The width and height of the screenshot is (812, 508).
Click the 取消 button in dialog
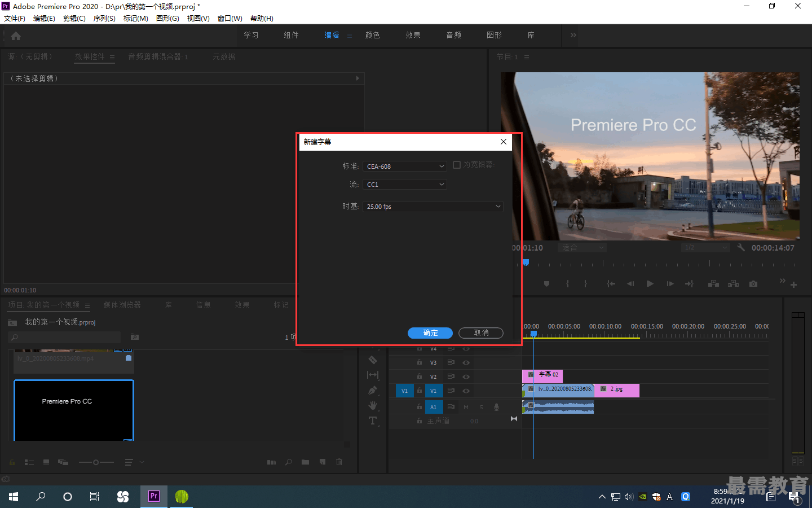(481, 333)
